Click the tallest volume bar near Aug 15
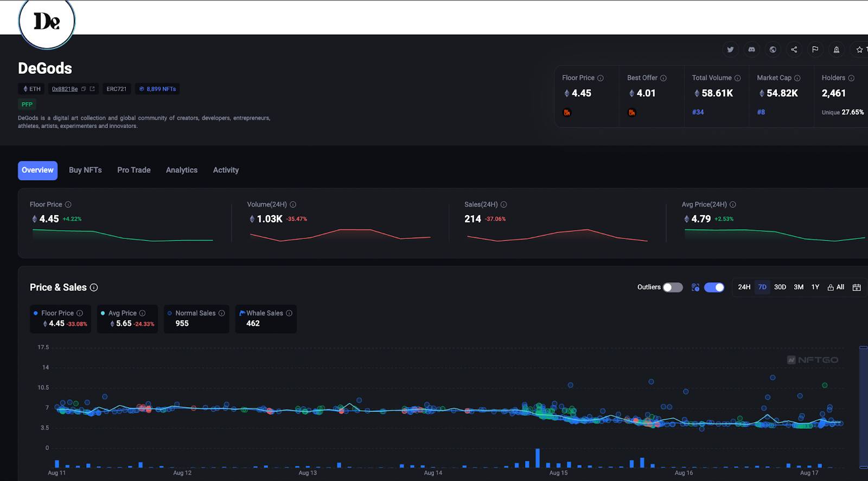The width and height of the screenshot is (868, 481). tap(538, 458)
